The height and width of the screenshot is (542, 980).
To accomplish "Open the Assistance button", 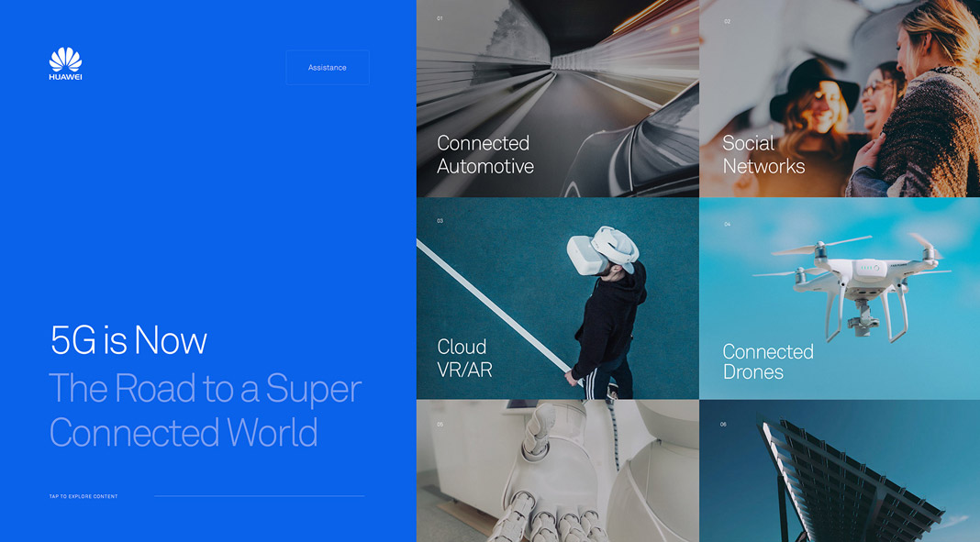I will click(328, 68).
